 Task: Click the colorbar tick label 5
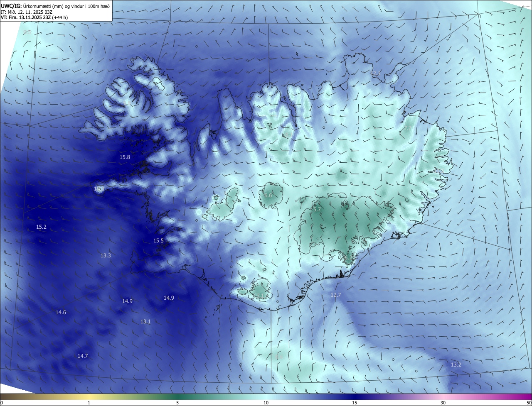tap(177, 403)
